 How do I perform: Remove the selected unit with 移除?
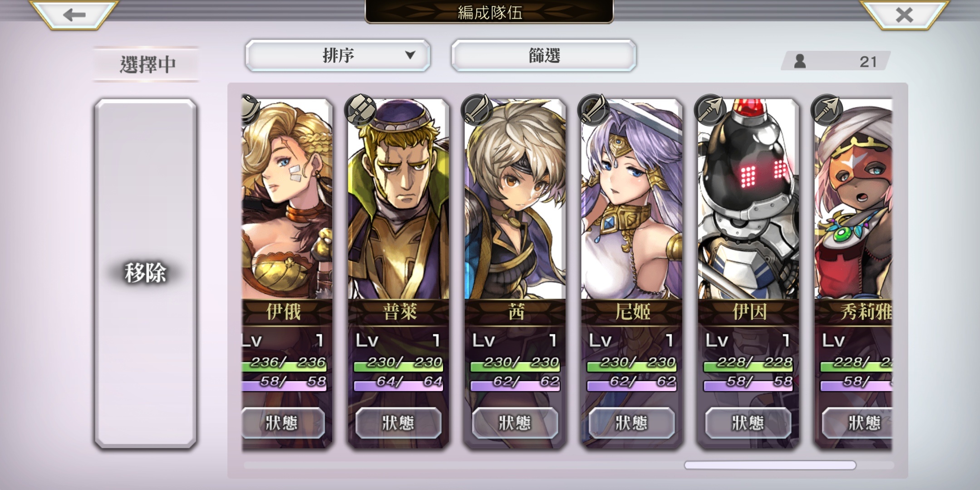point(146,273)
